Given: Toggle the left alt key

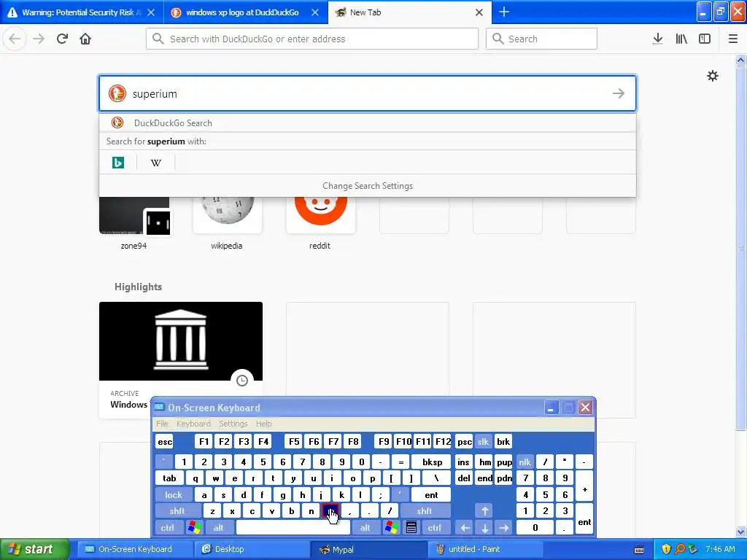Looking at the screenshot, I should tap(219, 528).
